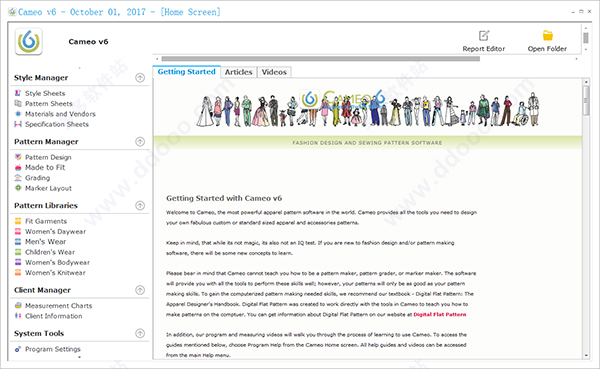
Task: Click the Style Sheets icon
Action: [18, 93]
